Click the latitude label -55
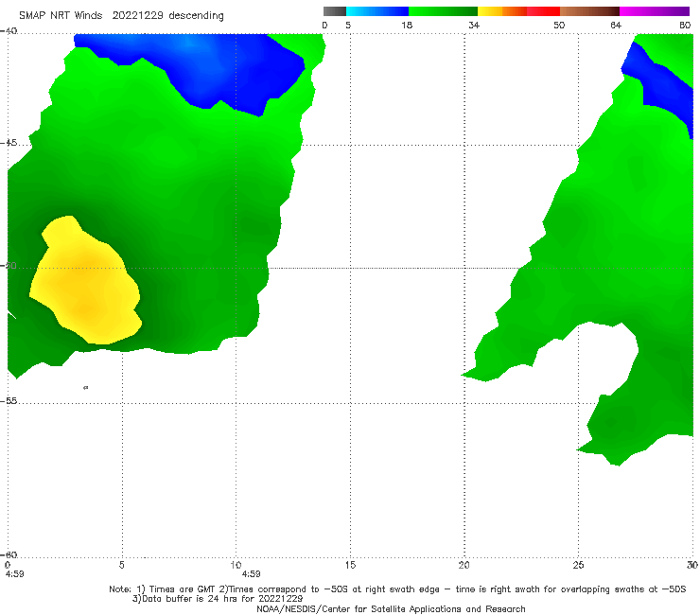 [x=9, y=401]
